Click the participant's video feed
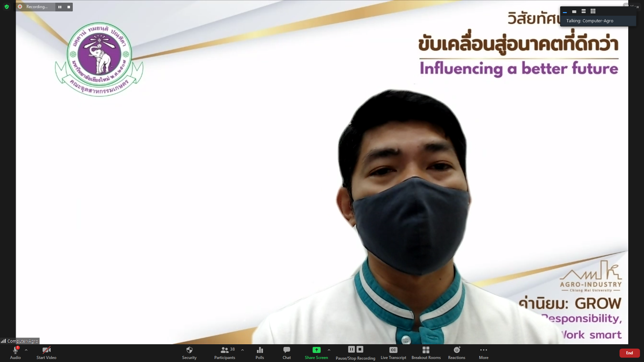The width and height of the screenshot is (644, 362). coord(322,172)
